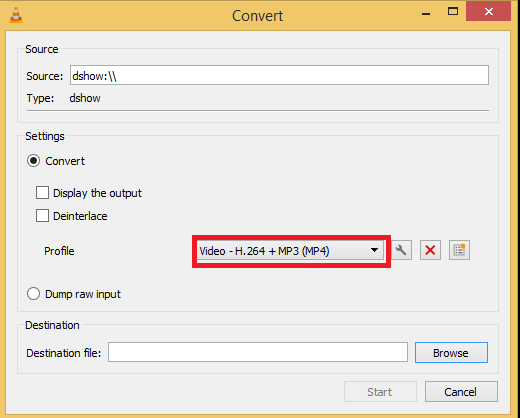Cancel the conversion dialog
This screenshot has height=418, width=520.
[x=461, y=392]
